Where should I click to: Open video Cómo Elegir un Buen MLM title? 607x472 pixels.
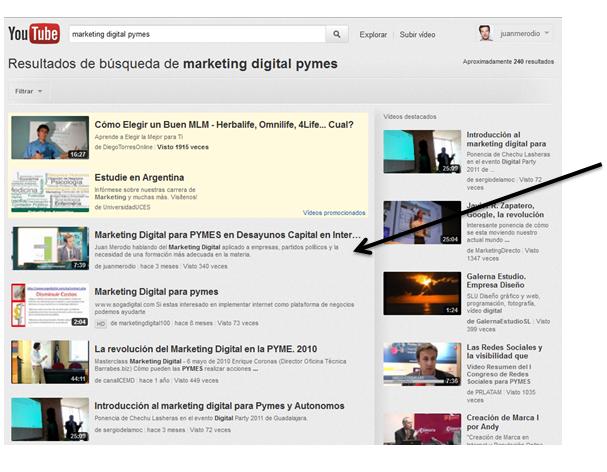(224, 125)
